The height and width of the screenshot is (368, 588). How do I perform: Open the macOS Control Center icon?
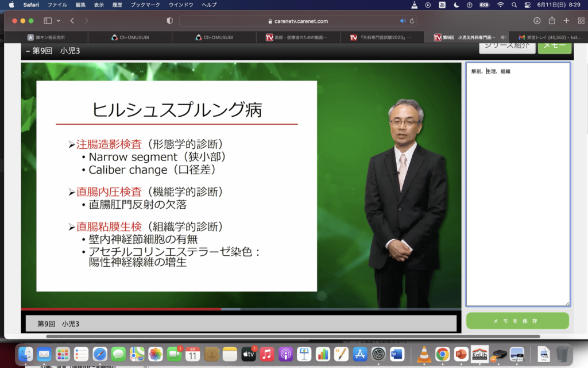pos(527,5)
